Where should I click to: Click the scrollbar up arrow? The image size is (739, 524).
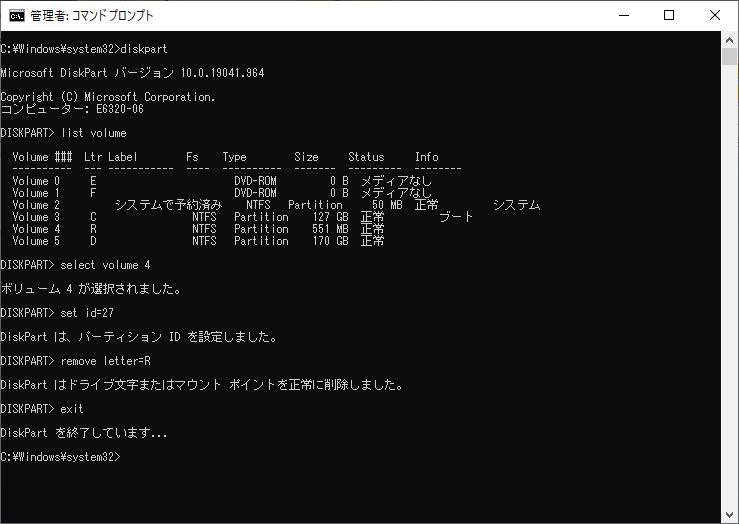[730, 40]
